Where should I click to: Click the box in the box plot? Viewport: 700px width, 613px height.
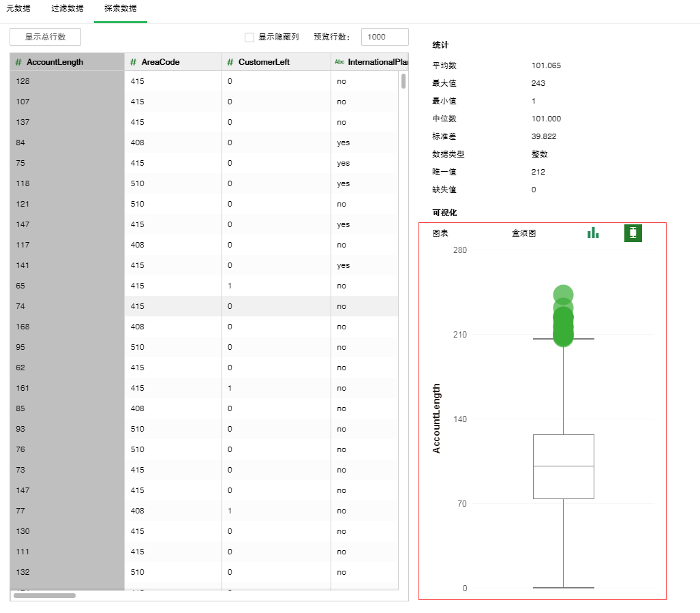pyautogui.click(x=563, y=466)
